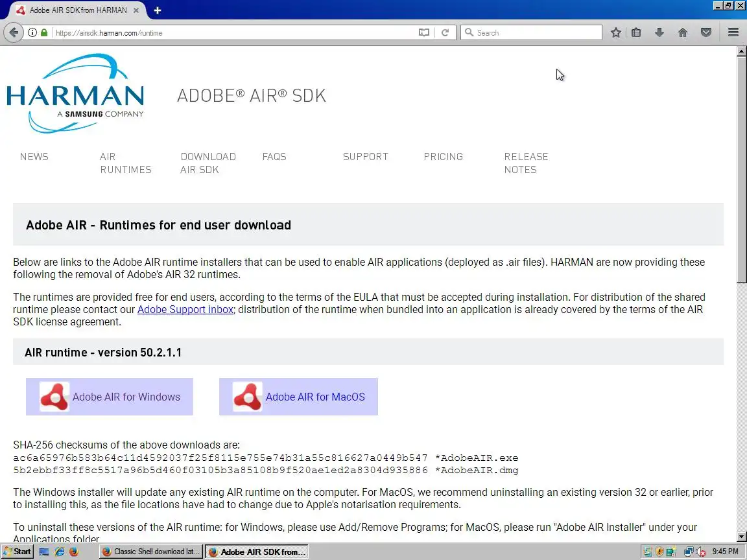747x560 pixels.
Task: Show desktop icon in quick launch
Action: [x=44, y=552]
